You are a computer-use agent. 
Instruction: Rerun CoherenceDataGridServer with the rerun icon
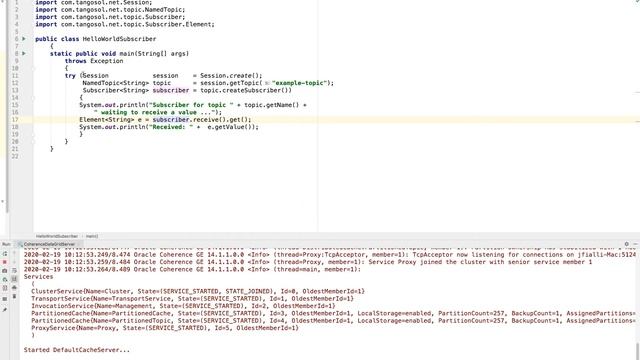pyautogui.click(x=5, y=253)
